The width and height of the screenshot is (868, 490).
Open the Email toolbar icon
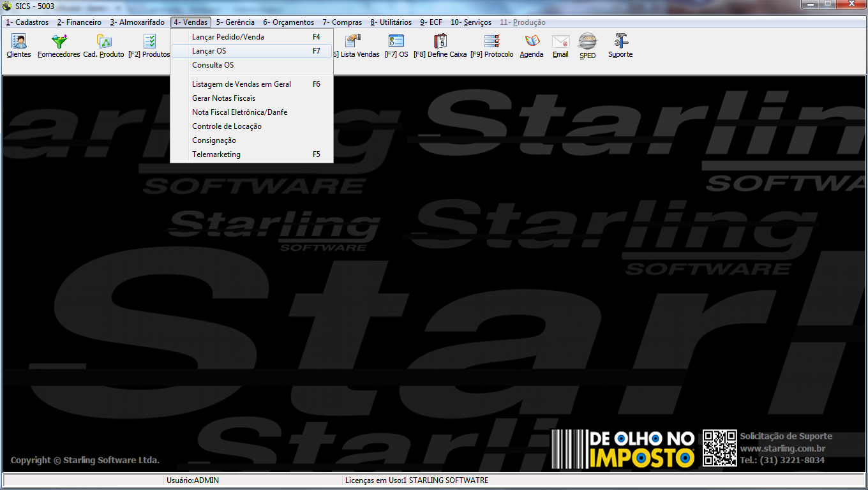point(560,47)
